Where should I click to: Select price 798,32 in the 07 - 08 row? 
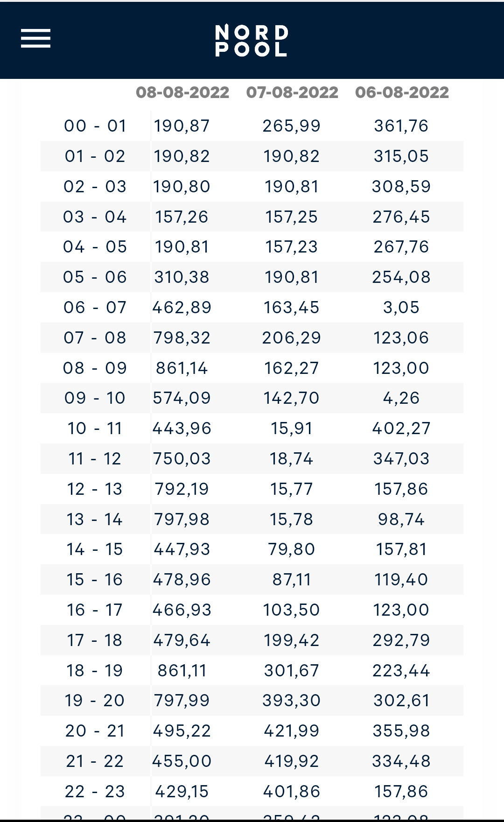pyautogui.click(x=182, y=338)
